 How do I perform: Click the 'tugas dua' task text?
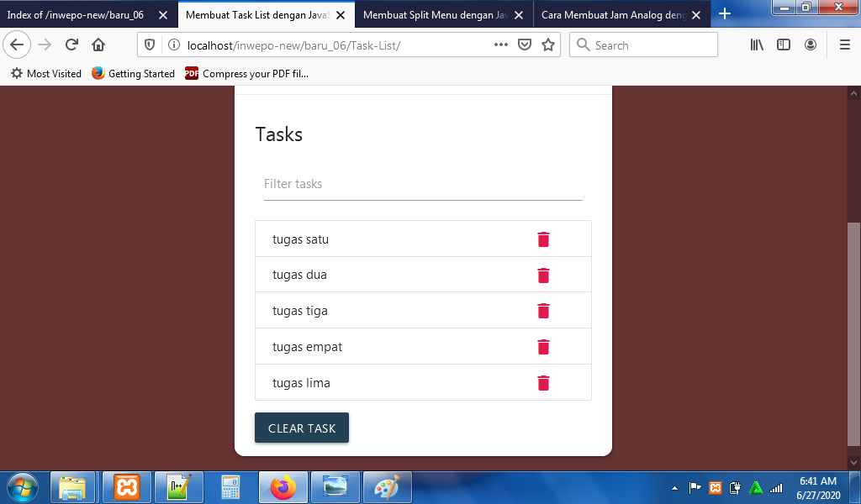click(299, 275)
